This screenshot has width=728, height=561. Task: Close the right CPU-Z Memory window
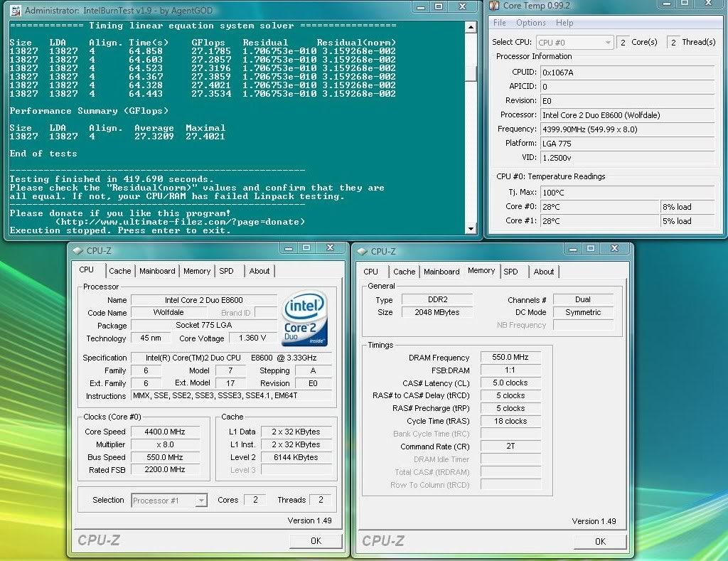(614, 249)
